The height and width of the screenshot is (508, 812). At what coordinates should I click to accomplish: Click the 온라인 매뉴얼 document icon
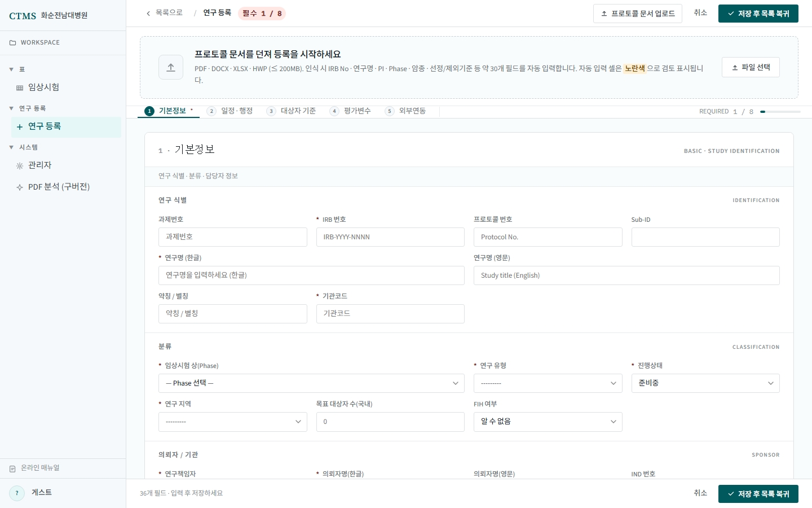click(12, 468)
